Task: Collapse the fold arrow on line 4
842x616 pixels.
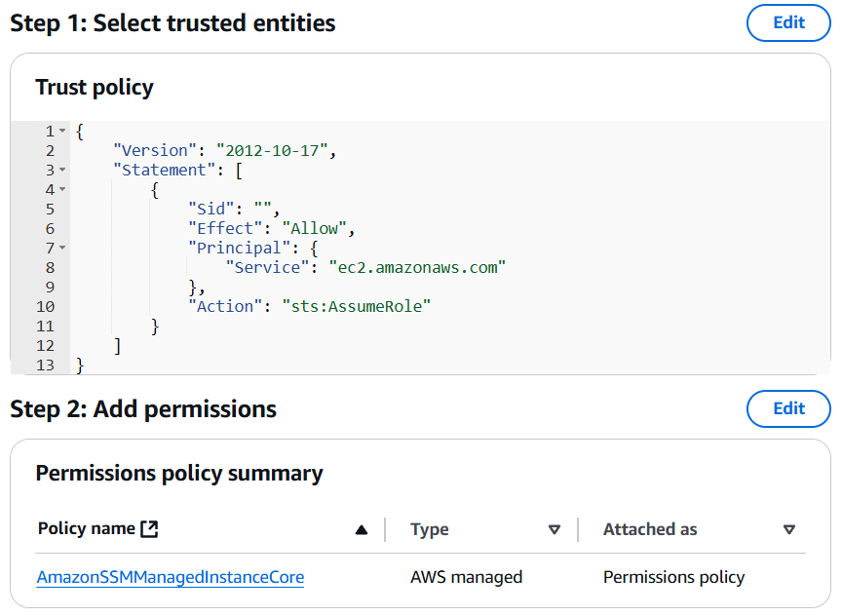Action: coord(62,190)
